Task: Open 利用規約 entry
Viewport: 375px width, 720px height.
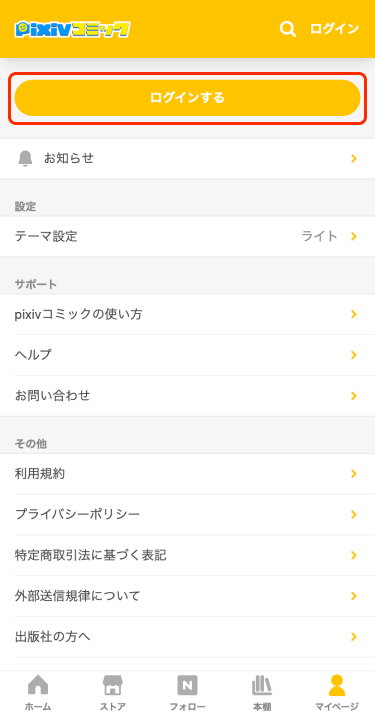Action: [187, 474]
